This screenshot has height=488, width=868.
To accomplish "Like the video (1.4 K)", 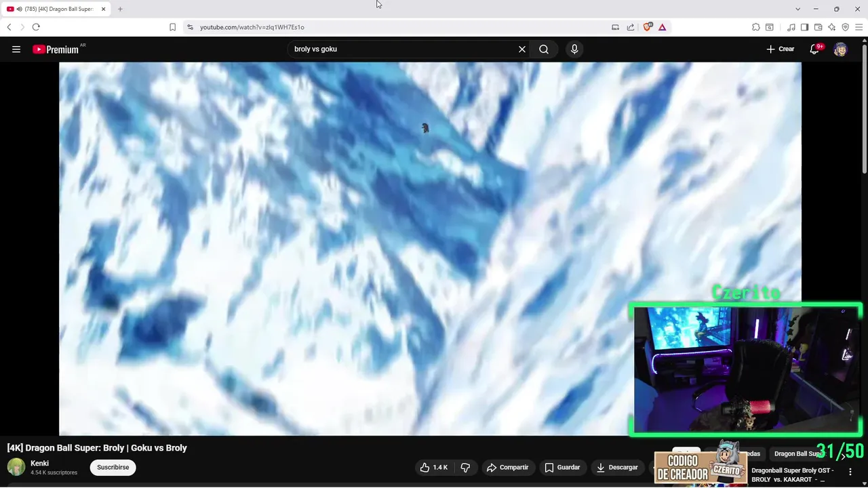I will (434, 468).
